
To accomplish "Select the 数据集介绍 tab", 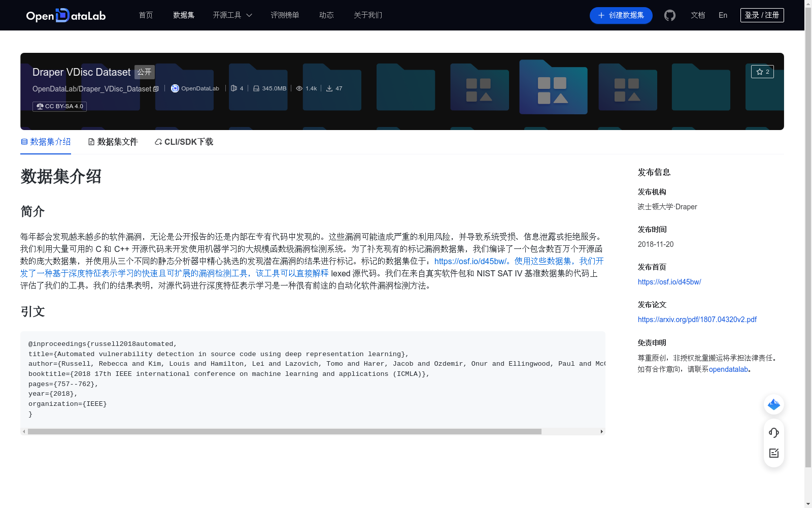I will click(46, 142).
